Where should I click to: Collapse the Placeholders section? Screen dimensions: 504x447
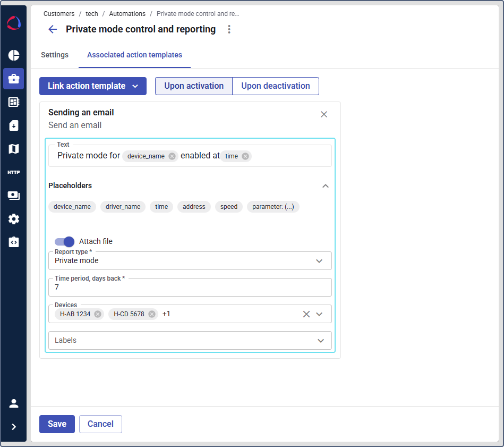tap(326, 186)
